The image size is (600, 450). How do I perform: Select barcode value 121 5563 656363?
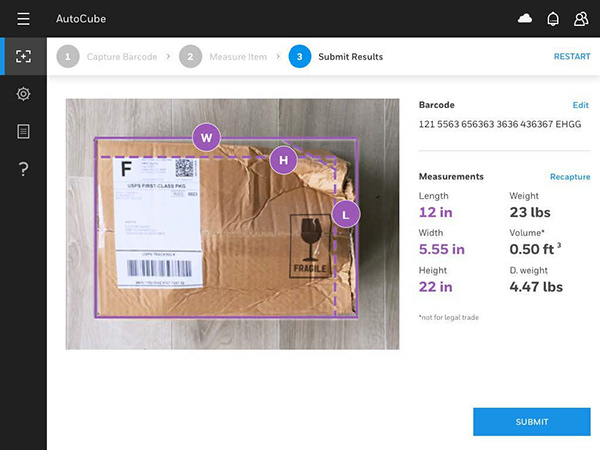pyautogui.click(x=500, y=124)
